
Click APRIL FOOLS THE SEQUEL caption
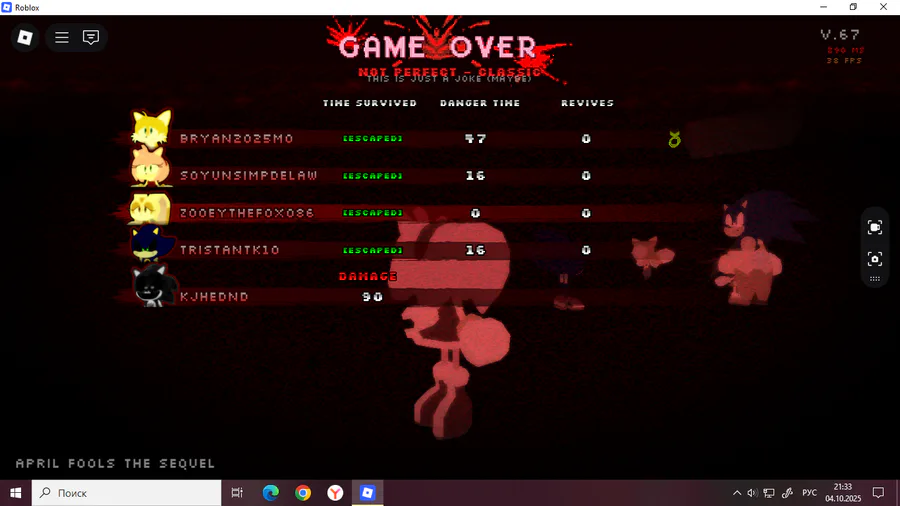[x=115, y=463]
